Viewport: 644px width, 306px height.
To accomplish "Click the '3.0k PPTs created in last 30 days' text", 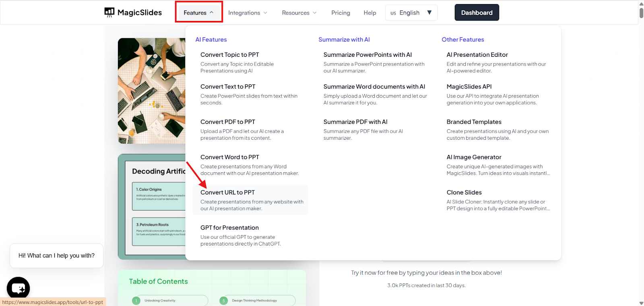I will click(x=426, y=285).
